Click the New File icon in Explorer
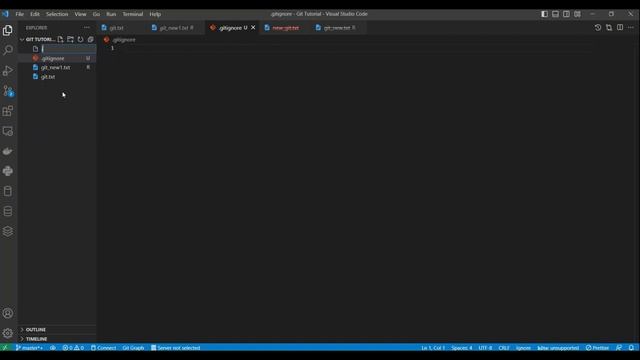The height and width of the screenshot is (360, 640). coord(60,39)
